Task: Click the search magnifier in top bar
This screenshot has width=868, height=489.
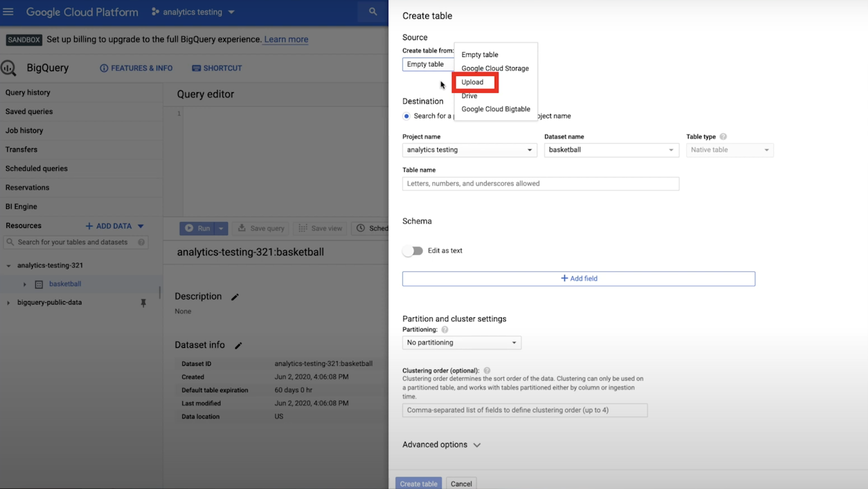Action: (373, 11)
